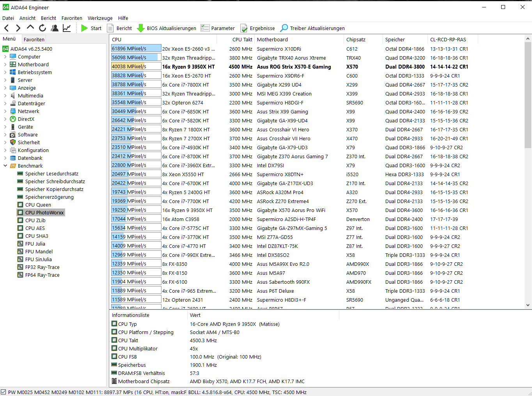Click BIOS Aktualisierungen button
The height and width of the screenshot is (396, 532).
click(167, 28)
